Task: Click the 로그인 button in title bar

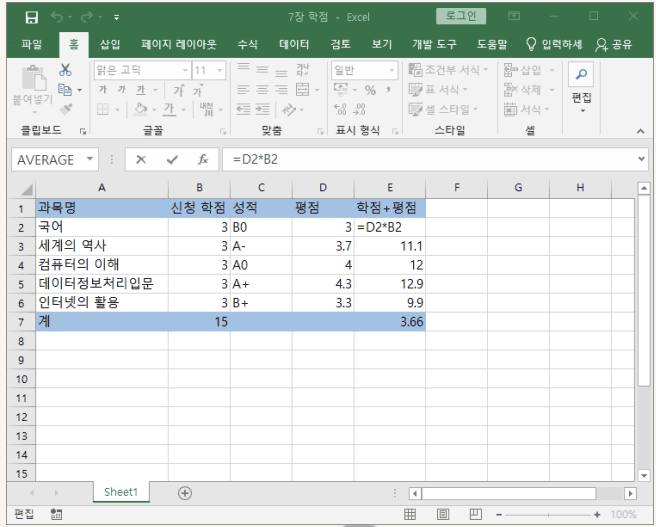Action: click(461, 16)
